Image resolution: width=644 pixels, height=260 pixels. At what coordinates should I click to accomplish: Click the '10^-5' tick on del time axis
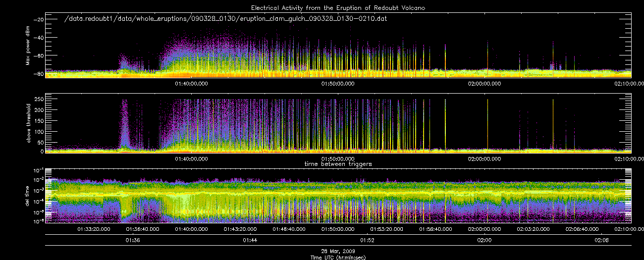click(39, 211)
